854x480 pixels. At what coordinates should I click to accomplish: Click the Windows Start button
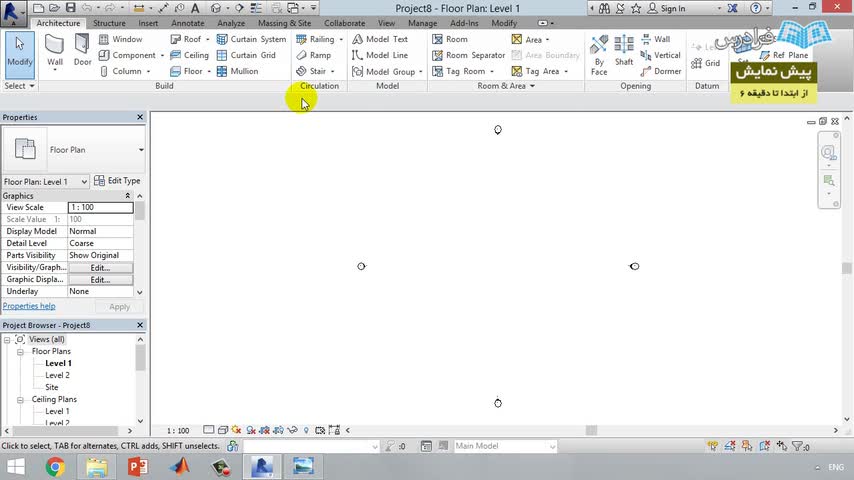(x=15, y=467)
